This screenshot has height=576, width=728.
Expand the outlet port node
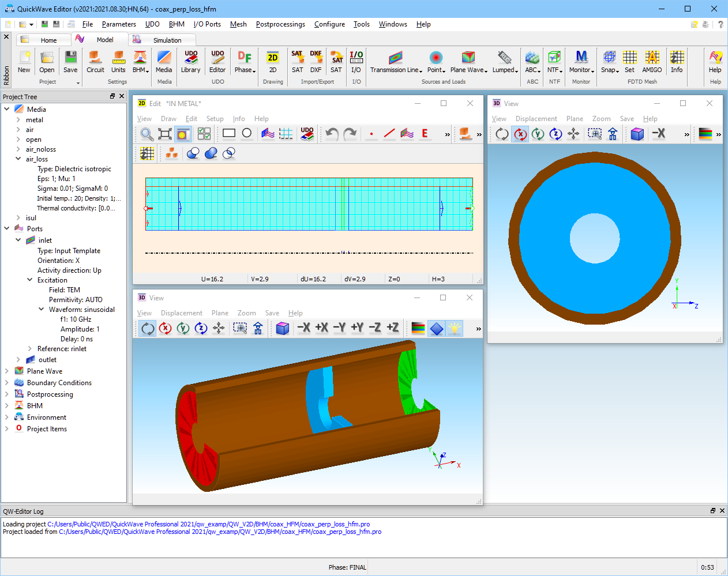[18, 360]
